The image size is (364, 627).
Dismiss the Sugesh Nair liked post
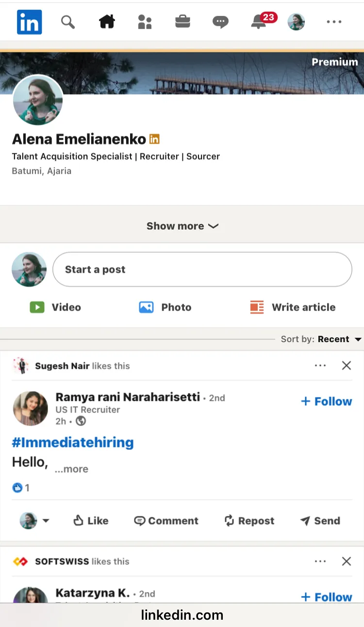tap(347, 365)
